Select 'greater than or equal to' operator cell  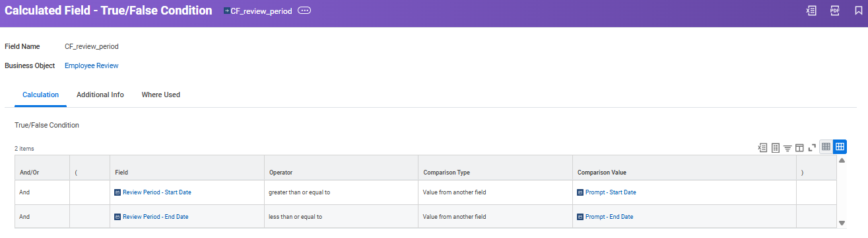click(x=341, y=192)
